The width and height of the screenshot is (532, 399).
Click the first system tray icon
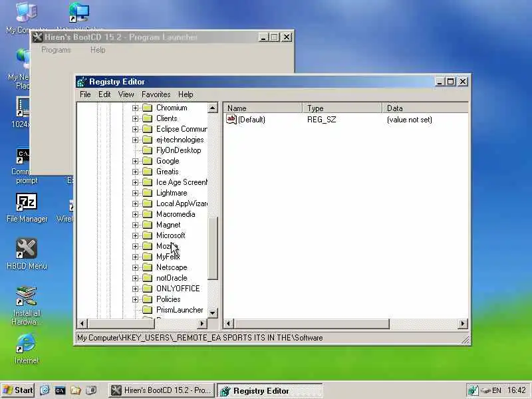pos(473,391)
